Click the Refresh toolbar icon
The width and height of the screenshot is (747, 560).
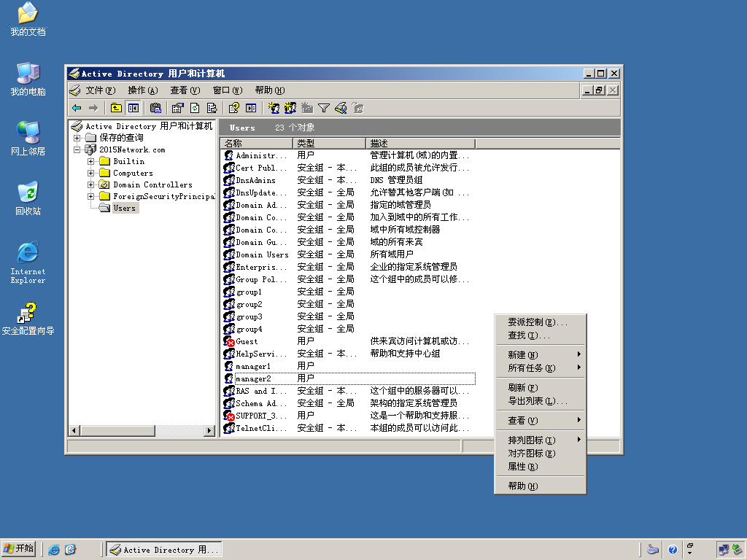195,108
